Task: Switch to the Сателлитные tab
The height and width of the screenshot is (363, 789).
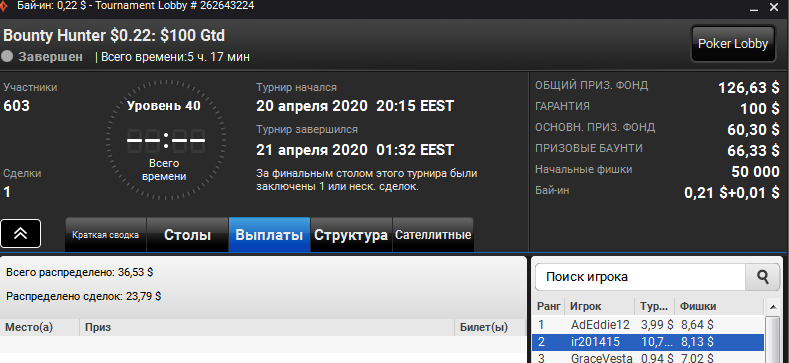Action: 433,235
